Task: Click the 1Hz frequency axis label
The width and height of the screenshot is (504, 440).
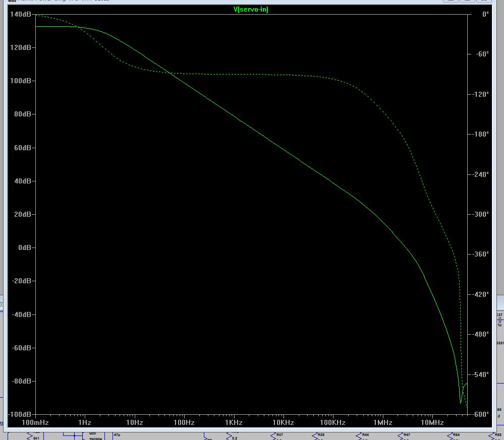Action: (85, 423)
